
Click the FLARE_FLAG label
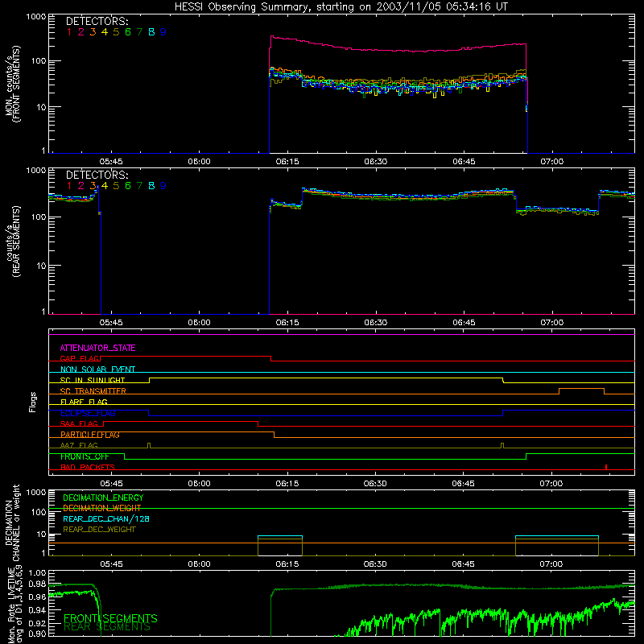pyautogui.click(x=84, y=402)
